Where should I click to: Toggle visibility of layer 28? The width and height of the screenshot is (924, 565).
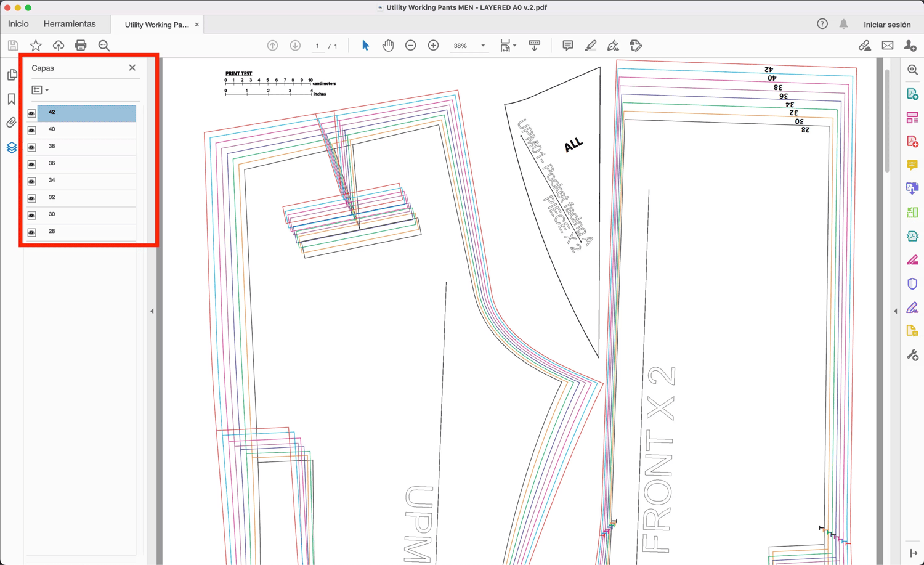point(32,232)
